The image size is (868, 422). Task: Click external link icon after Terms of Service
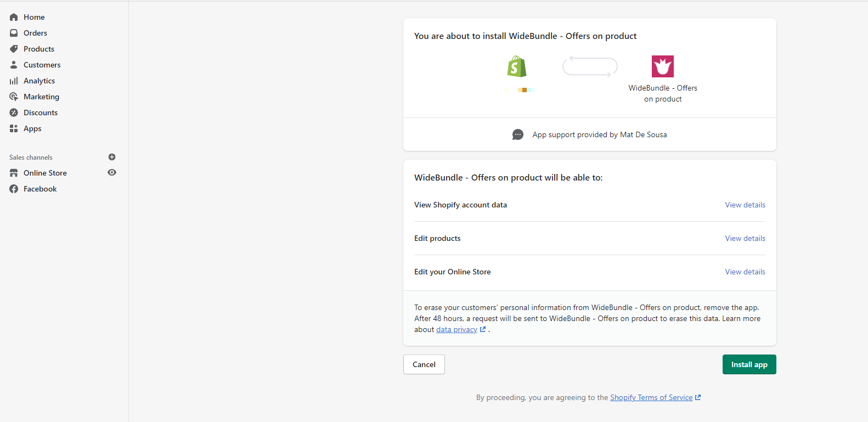[698, 398]
